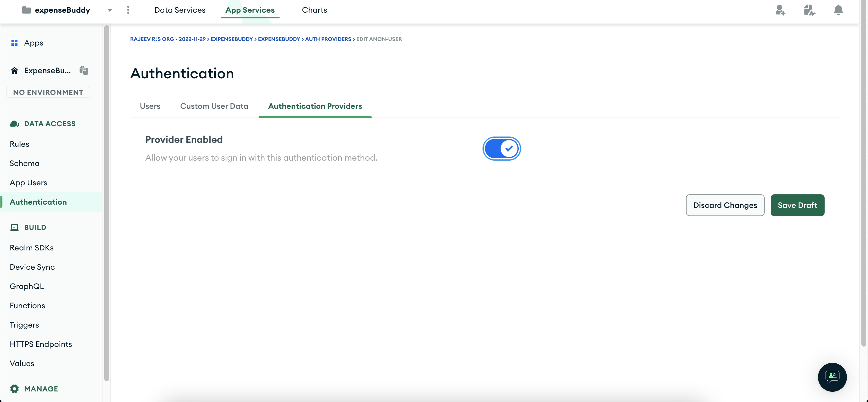868x402 pixels.
Task: Click the Save Draft button
Action: (797, 205)
